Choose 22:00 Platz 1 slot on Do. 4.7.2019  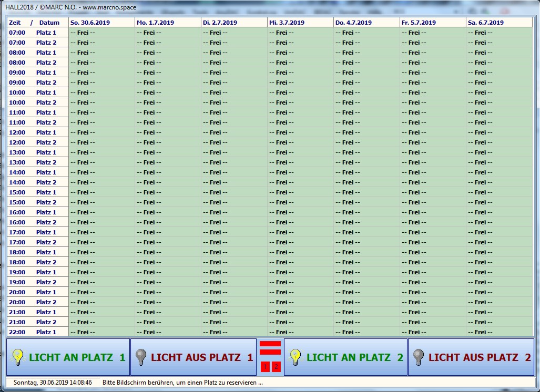(366, 332)
